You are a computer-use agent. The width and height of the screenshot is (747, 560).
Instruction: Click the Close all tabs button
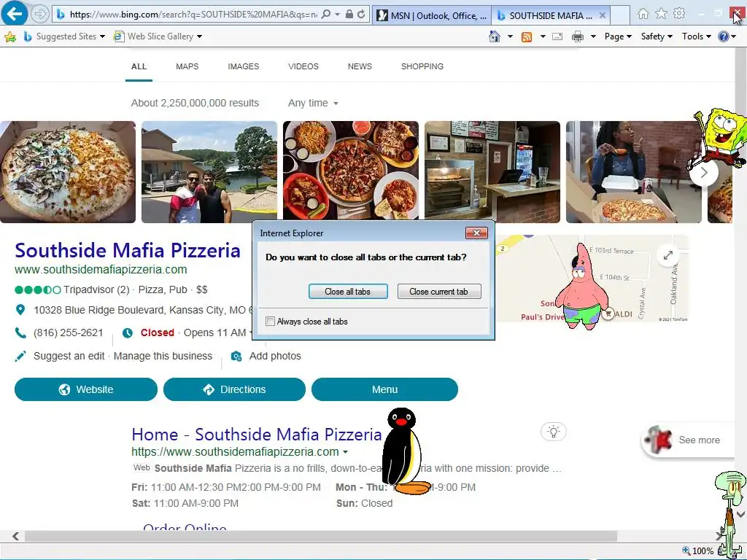pos(348,292)
